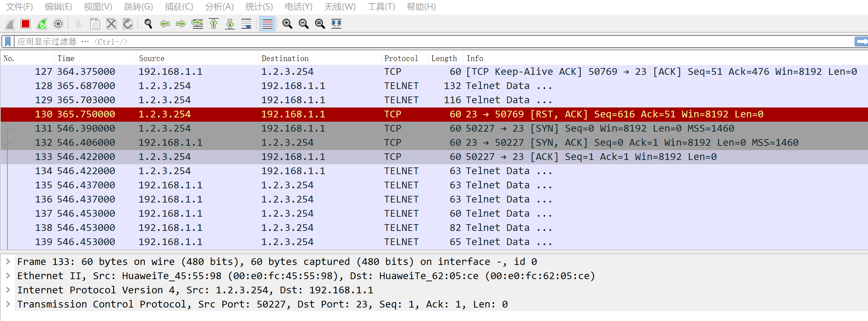This screenshot has height=321, width=868.
Task: Sort packets by Protocol column header
Action: (x=401, y=58)
